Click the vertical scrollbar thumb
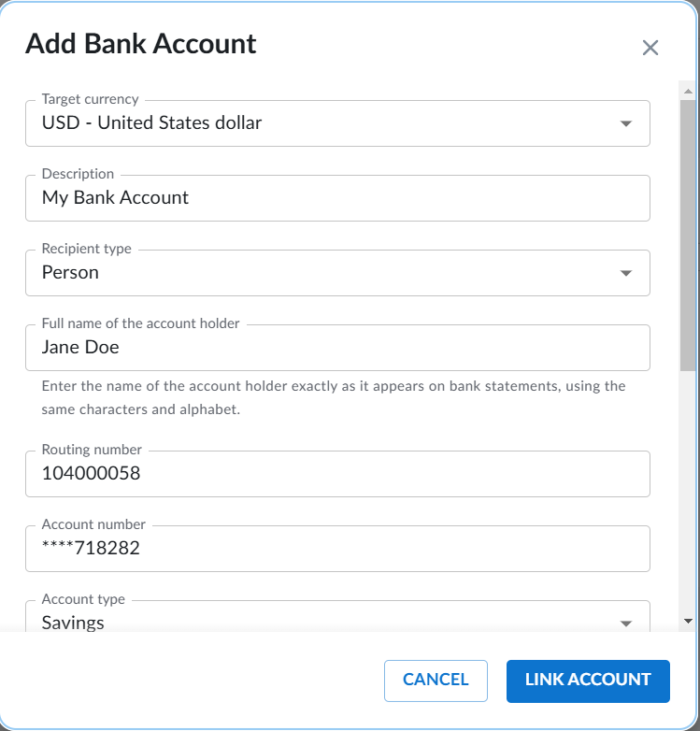The image size is (700, 731). [x=688, y=236]
